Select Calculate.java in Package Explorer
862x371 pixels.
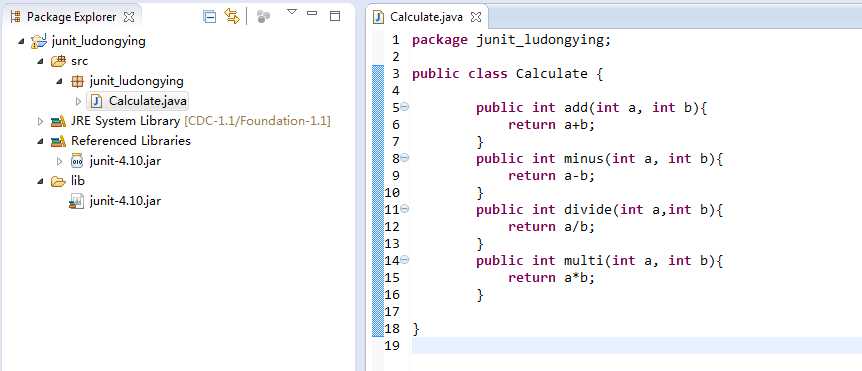148,101
